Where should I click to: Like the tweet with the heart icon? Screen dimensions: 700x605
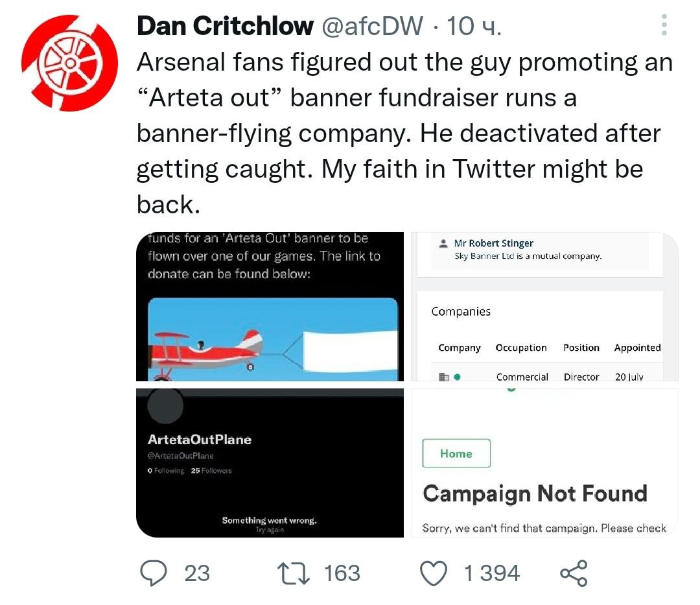click(434, 573)
